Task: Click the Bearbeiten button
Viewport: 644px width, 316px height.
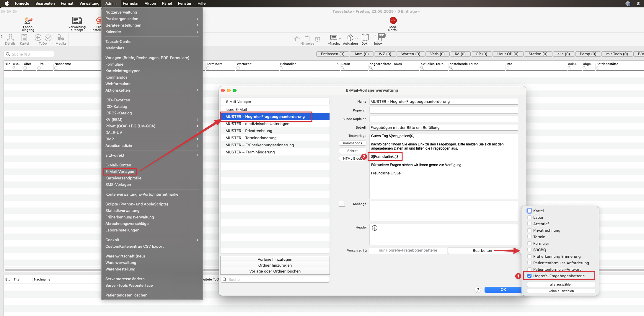Action: [482, 250]
